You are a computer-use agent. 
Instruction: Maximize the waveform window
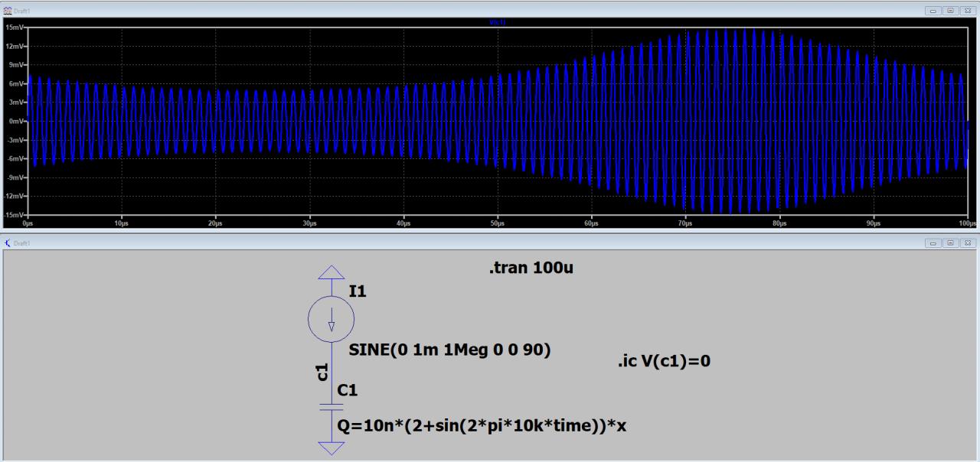point(951,11)
